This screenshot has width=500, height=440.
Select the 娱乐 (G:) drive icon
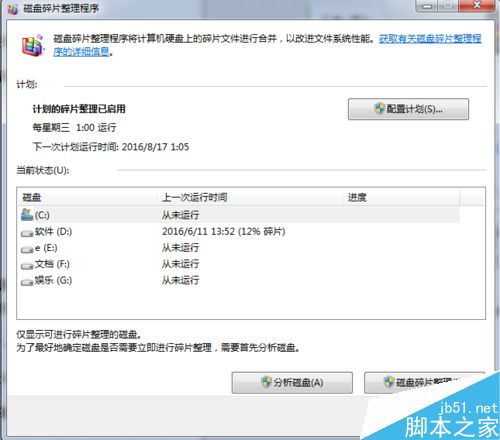click(x=27, y=282)
